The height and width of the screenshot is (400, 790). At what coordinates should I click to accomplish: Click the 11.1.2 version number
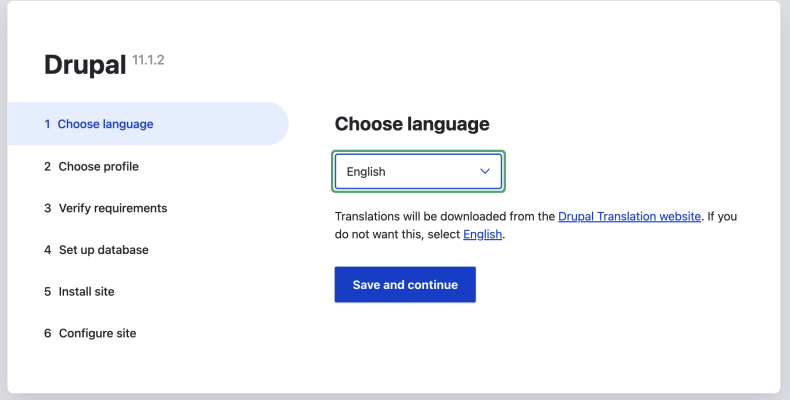tap(148, 60)
